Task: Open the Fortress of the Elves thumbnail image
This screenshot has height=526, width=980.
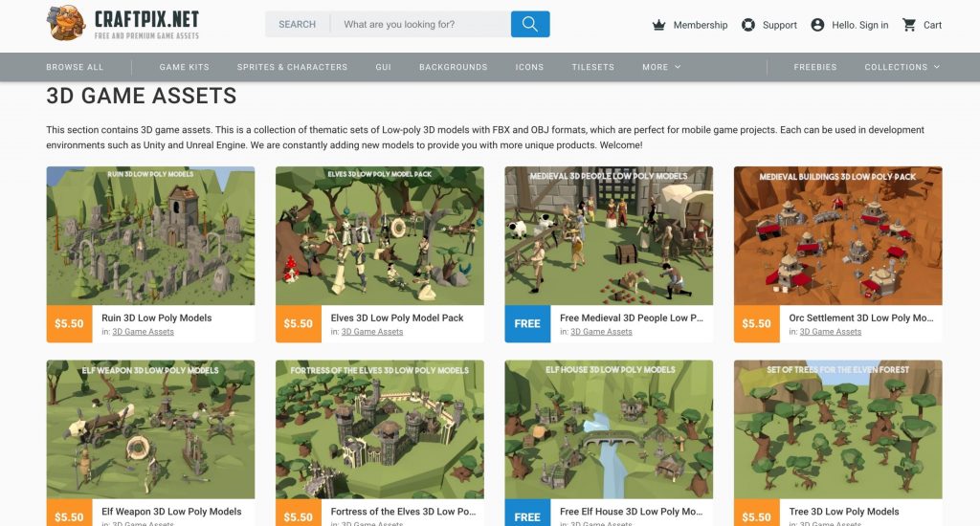Action: [379, 429]
